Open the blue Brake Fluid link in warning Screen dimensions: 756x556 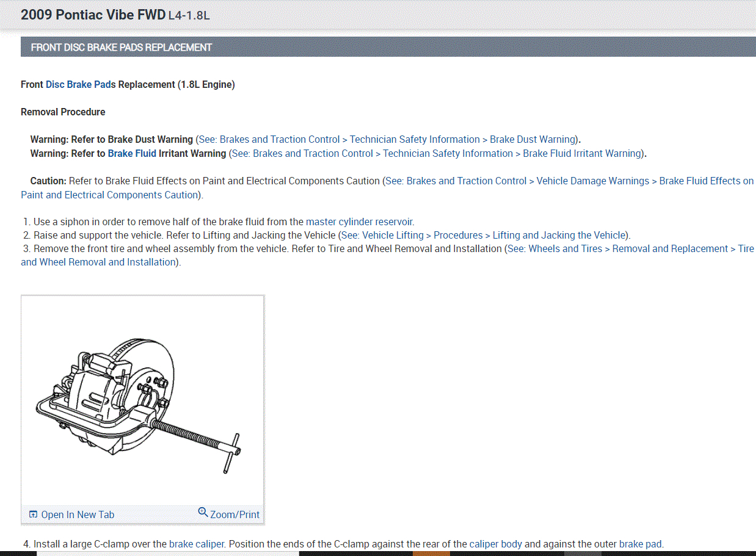click(x=132, y=153)
